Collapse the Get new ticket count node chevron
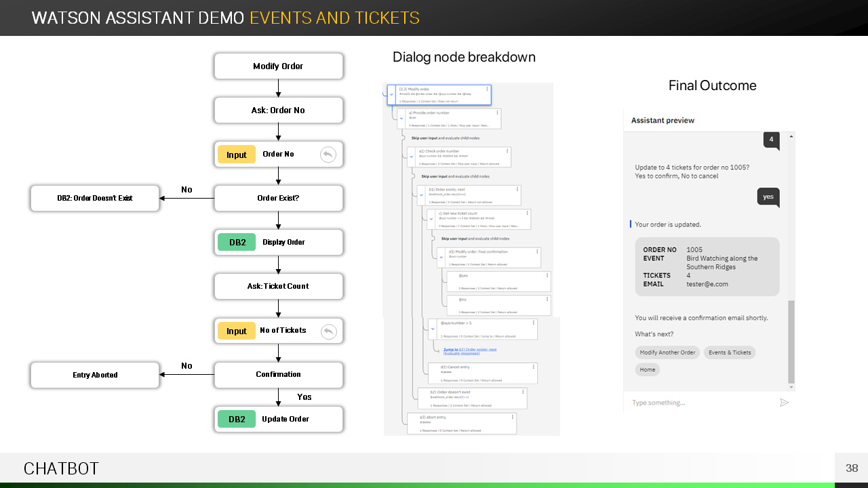The image size is (868, 488). [x=431, y=219]
